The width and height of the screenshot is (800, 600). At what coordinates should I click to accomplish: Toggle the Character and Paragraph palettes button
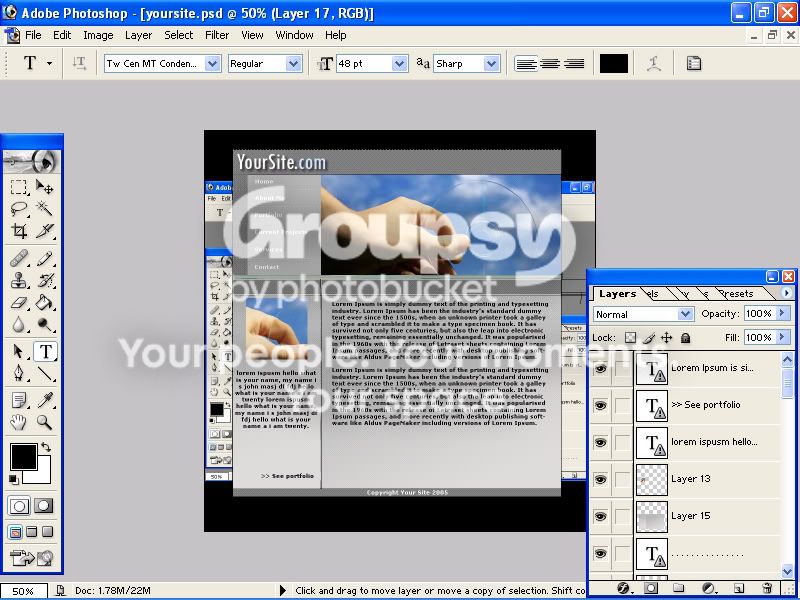[x=693, y=64]
